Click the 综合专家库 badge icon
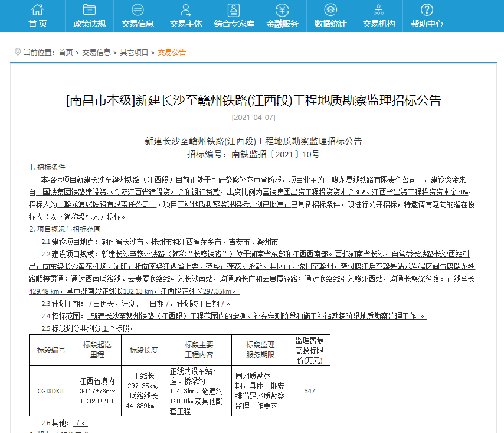Screen dimensions: 504x433 pos(234,10)
